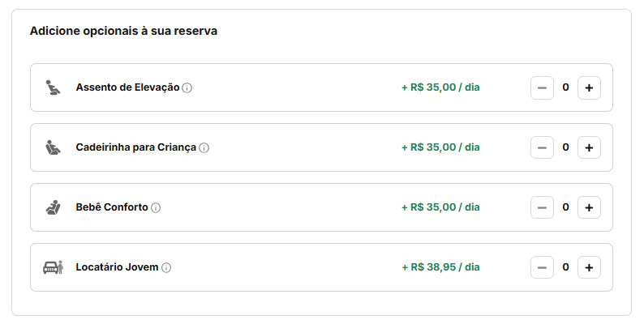The width and height of the screenshot is (644, 324).
Task: Click minus on Locatário Jovem row
Action: [542, 267]
